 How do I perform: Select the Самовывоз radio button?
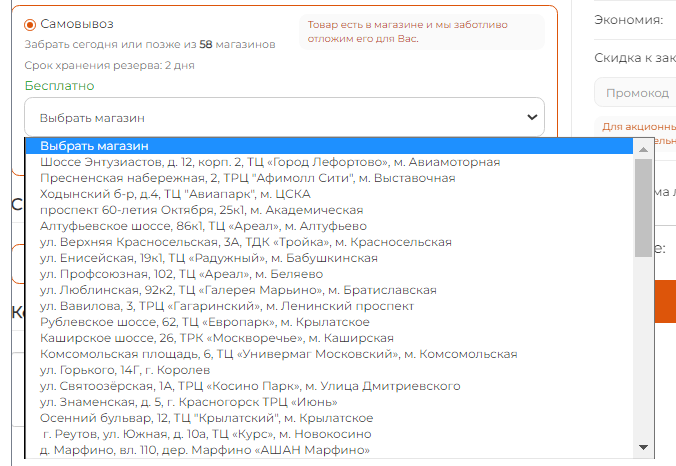[30, 24]
